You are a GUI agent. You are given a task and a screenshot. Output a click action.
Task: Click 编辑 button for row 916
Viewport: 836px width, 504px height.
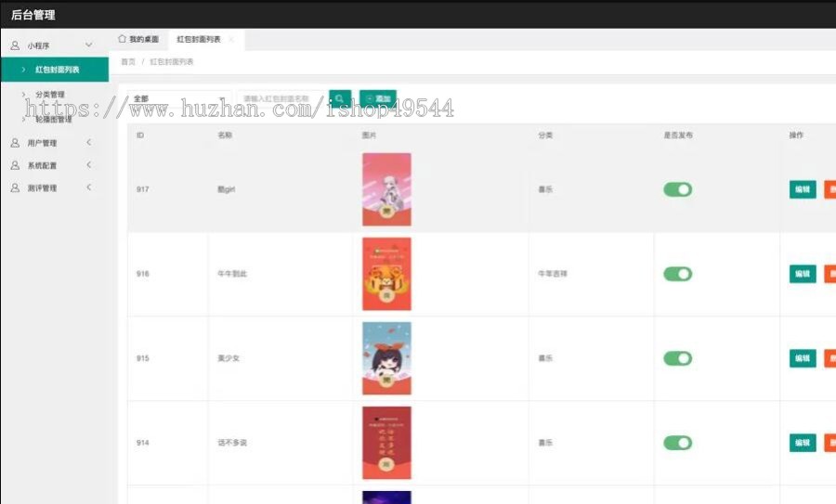point(803,274)
